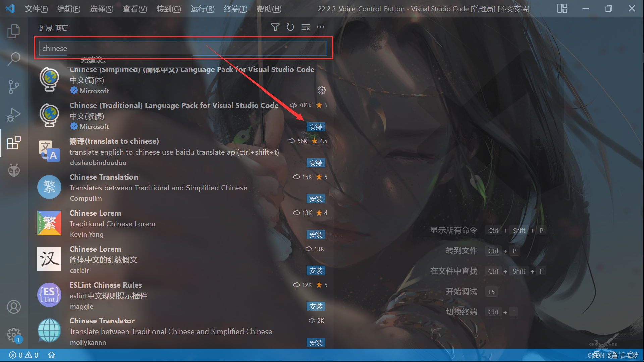This screenshot has width=644, height=362.
Task: Clear extension search results icon
Action: tap(305, 27)
